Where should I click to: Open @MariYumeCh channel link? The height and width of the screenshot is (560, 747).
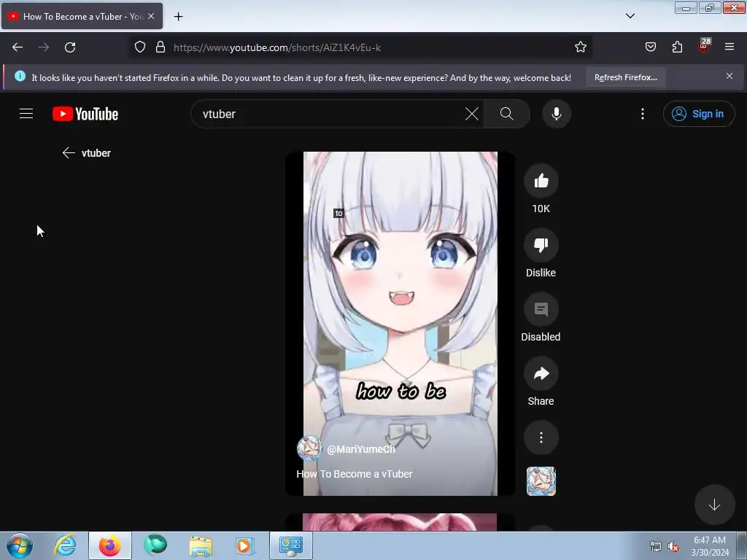coord(361,449)
